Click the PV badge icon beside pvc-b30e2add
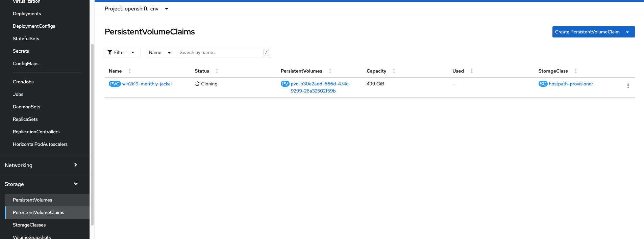Screen dimensions: 644x239 [285, 84]
